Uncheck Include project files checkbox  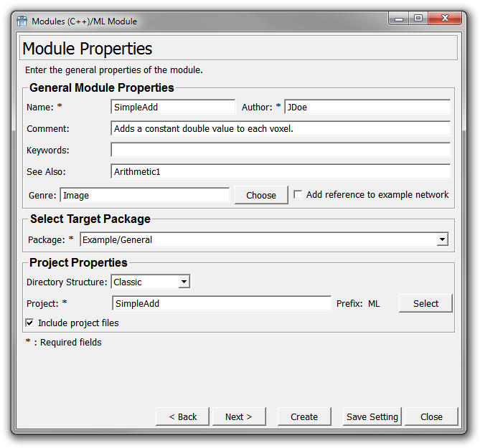(29, 323)
